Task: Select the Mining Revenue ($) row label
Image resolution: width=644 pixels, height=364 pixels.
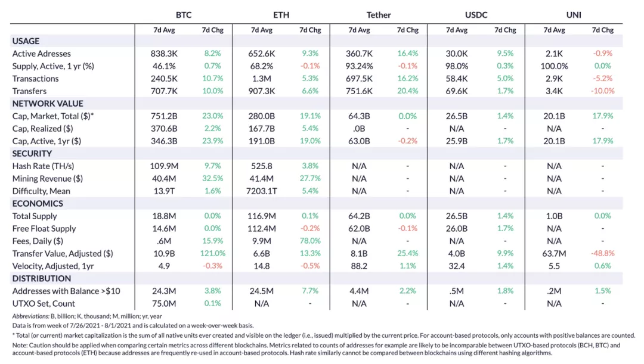Action: click(x=48, y=179)
